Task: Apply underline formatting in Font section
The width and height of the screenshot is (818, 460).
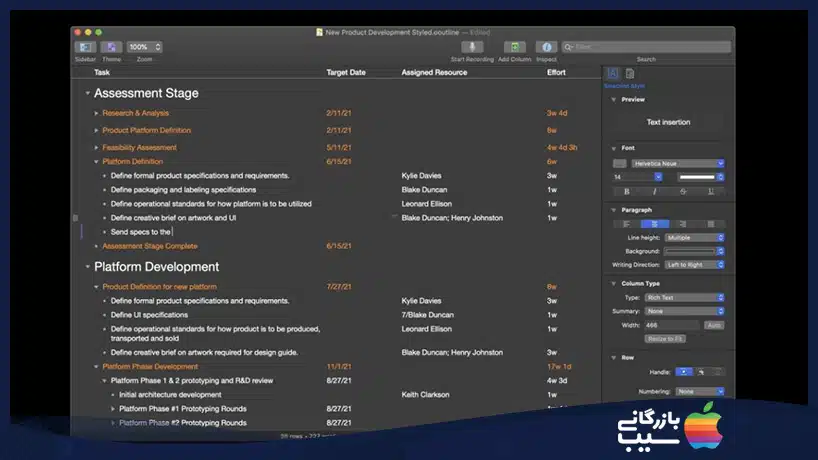Action: pos(711,191)
